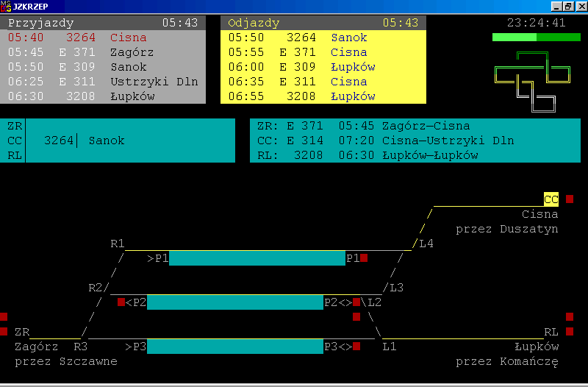Click ZR row in left train panel
Screen dimensions: 588x387
[118, 126]
